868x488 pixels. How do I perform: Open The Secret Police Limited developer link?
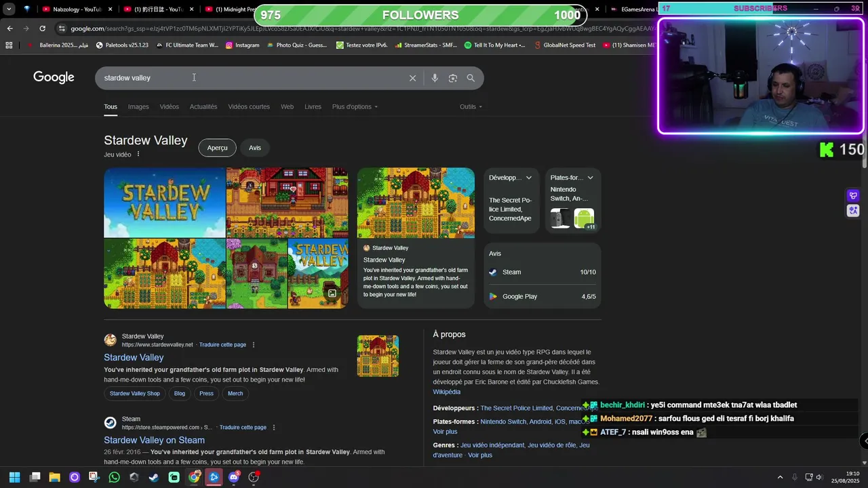tap(517, 408)
